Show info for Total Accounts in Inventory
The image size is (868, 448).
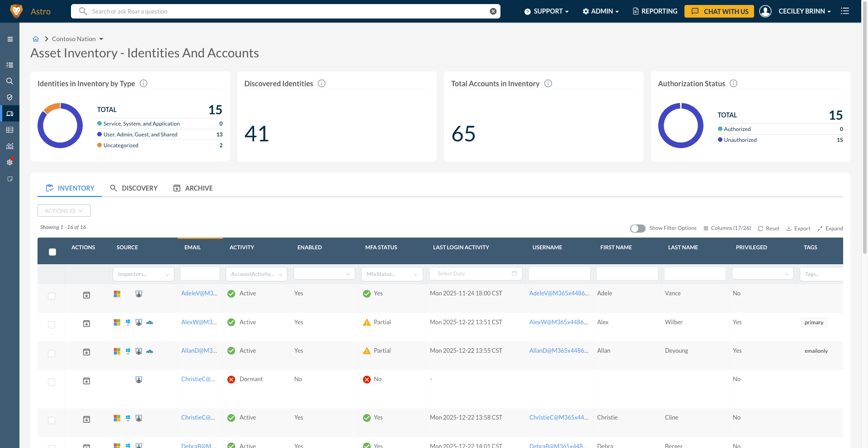pos(548,84)
